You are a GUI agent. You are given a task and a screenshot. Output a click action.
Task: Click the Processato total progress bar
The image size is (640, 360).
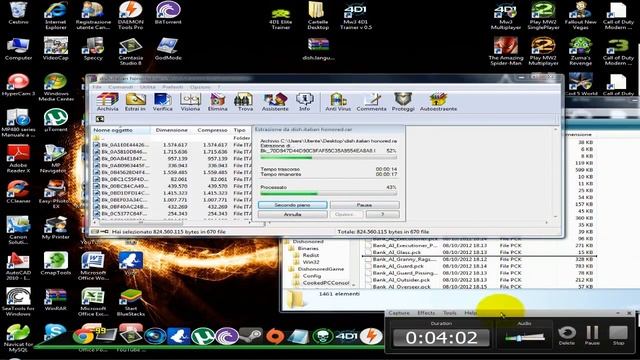[329, 193]
